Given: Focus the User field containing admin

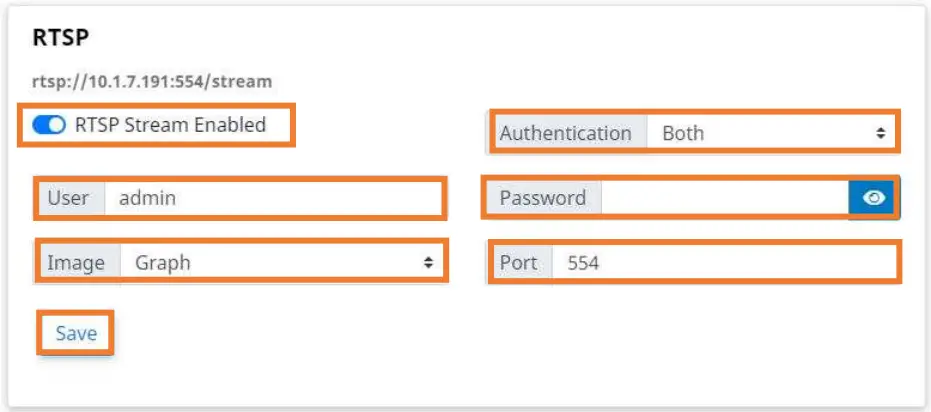Looking at the screenshot, I should click(272, 198).
